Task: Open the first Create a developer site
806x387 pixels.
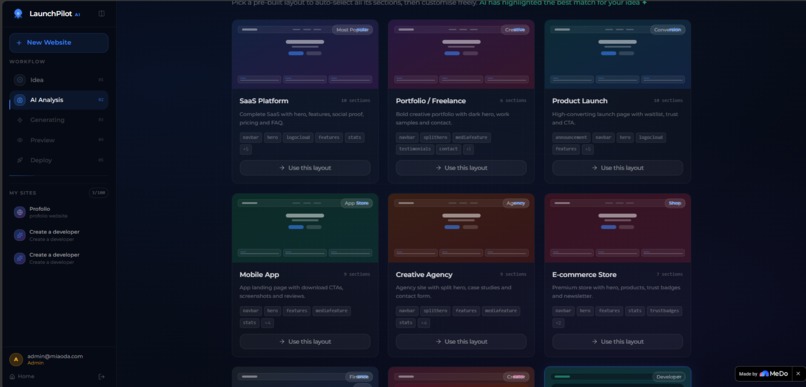Action: [x=59, y=235]
